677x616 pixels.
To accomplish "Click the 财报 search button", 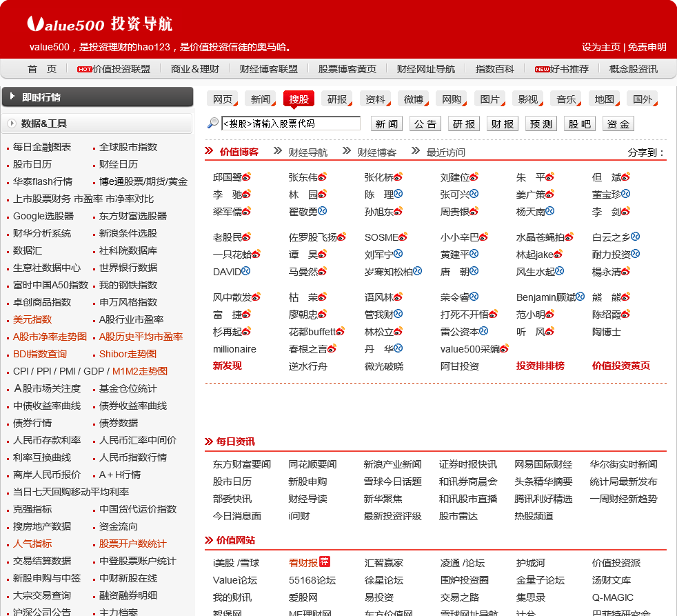I will tap(503, 124).
